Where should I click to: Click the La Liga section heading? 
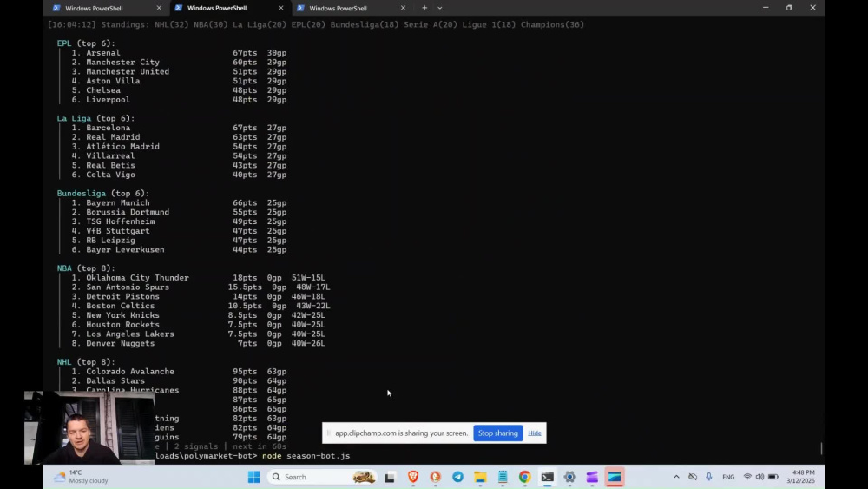[95, 118]
